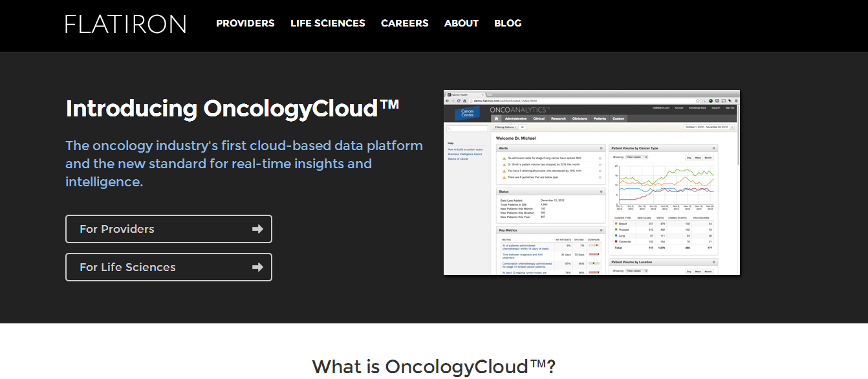Select the Week toggle on cancer type chart
The height and width of the screenshot is (379, 868).
pos(699,157)
